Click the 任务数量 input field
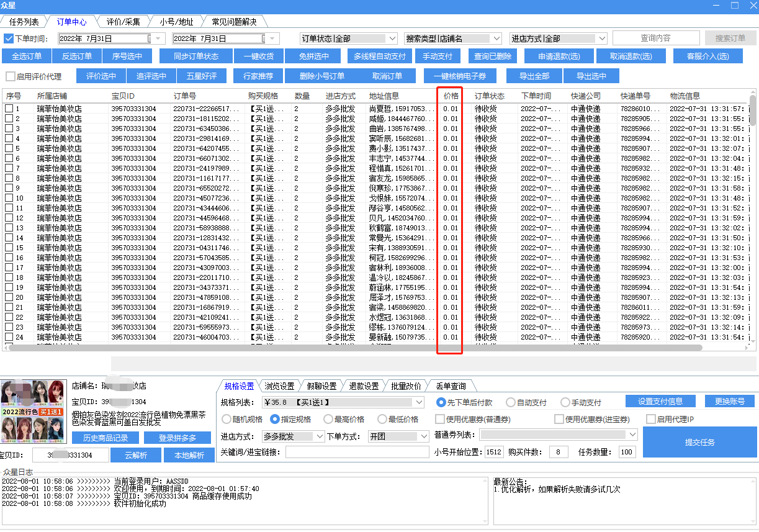This screenshot has width=759, height=532. coord(627,452)
